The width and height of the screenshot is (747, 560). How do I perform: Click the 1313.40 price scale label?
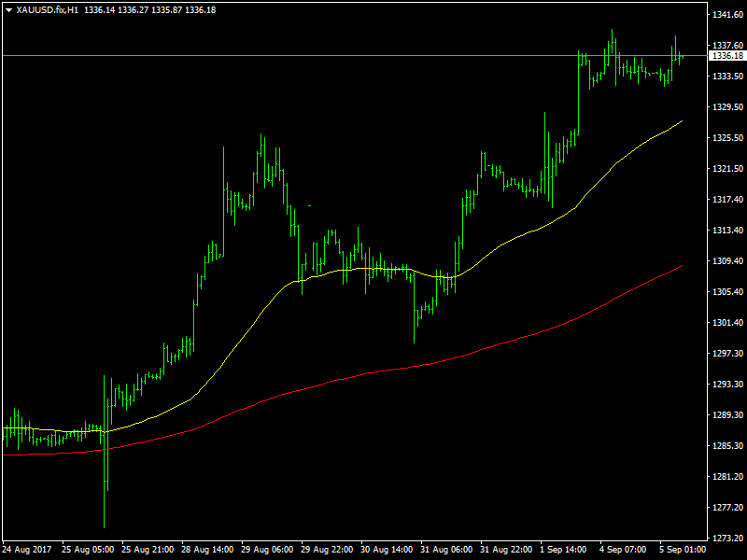pyautogui.click(x=727, y=231)
